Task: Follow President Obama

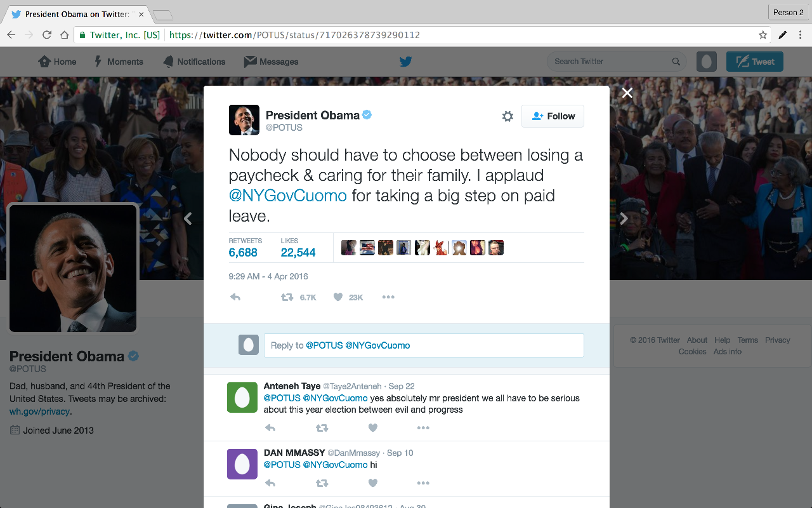Action: [553, 116]
